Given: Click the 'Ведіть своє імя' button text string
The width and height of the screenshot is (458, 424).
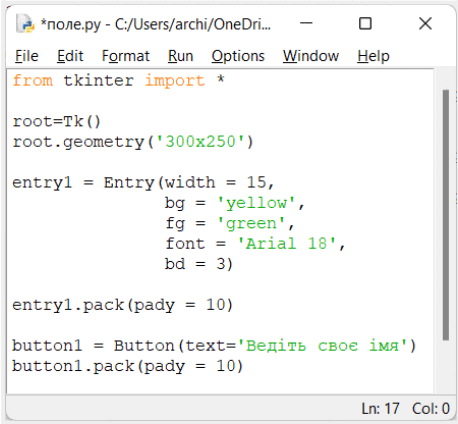Looking at the screenshot, I should [x=322, y=346].
